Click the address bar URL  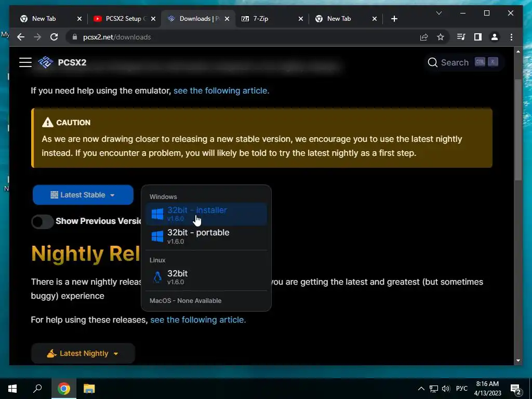(117, 37)
